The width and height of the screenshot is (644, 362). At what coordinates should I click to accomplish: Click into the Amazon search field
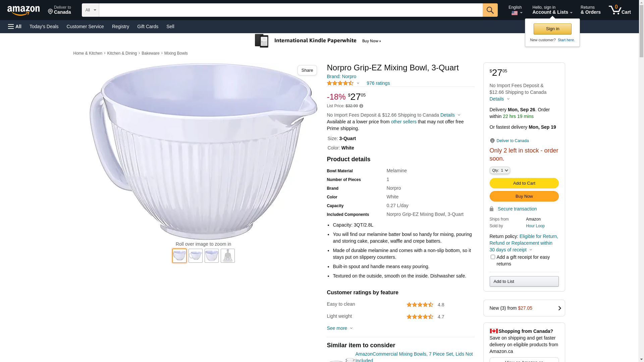coord(290,10)
